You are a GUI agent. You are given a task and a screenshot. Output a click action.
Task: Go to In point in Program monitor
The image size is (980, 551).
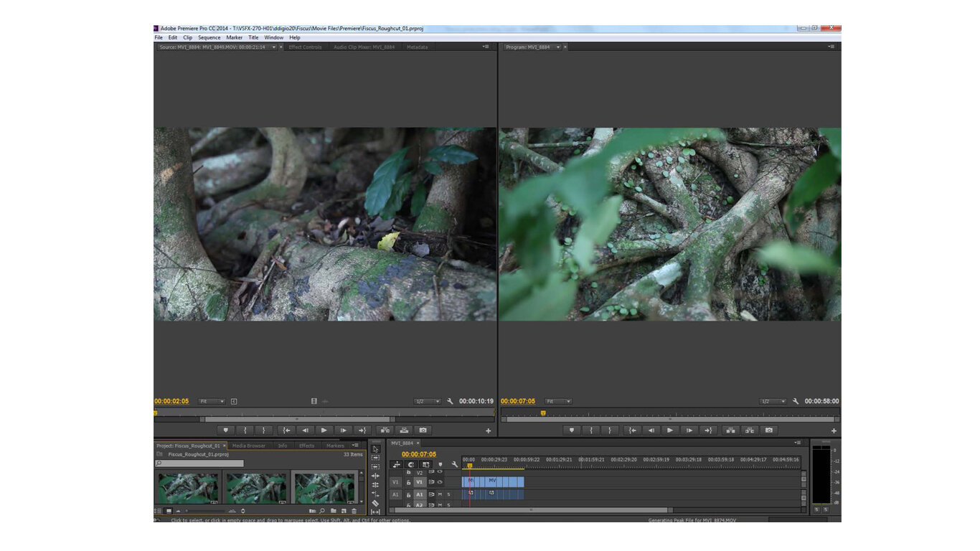point(632,430)
